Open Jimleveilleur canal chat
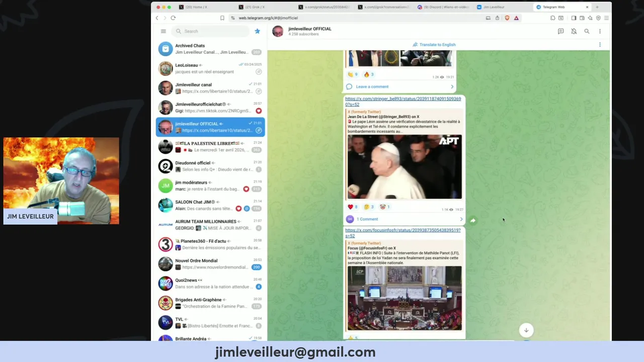 210,88
